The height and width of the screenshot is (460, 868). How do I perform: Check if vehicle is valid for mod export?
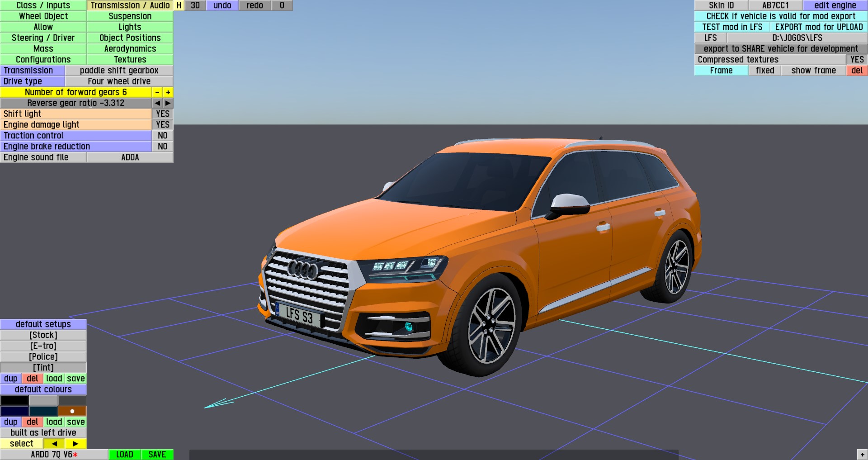coord(781,16)
